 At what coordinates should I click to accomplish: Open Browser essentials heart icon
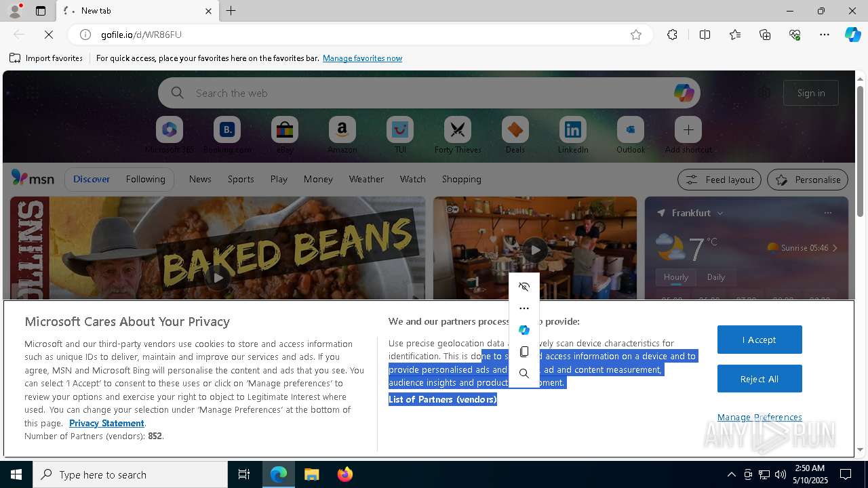[x=795, y=35]
